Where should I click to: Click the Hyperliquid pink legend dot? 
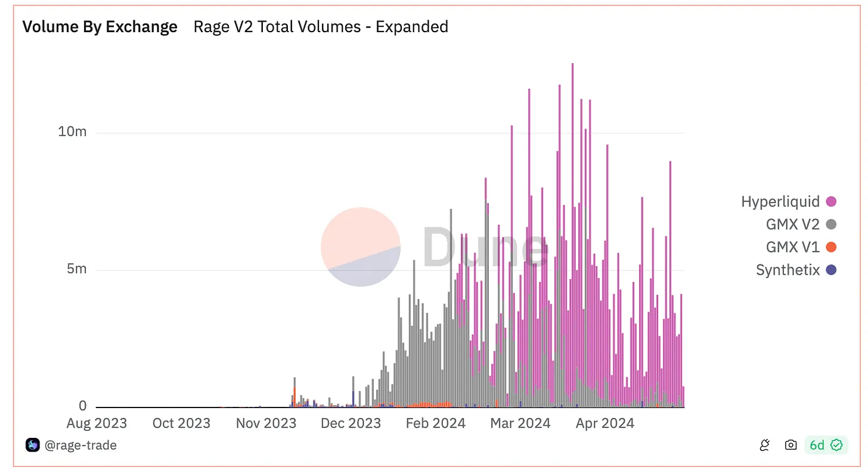831,202
